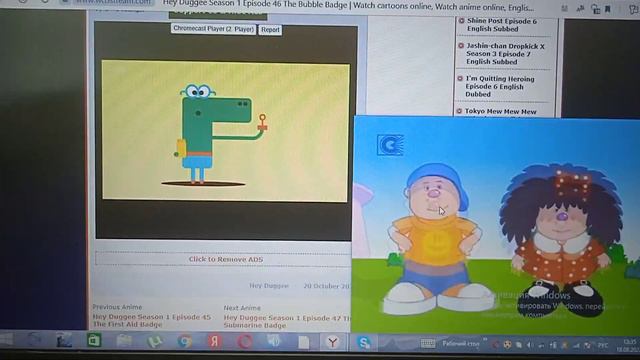Click the red bullet beside I'm Quitting Heroing
The height and width of the screenshot is (360, 640).
pyautogui.click(x=460, y=78)
